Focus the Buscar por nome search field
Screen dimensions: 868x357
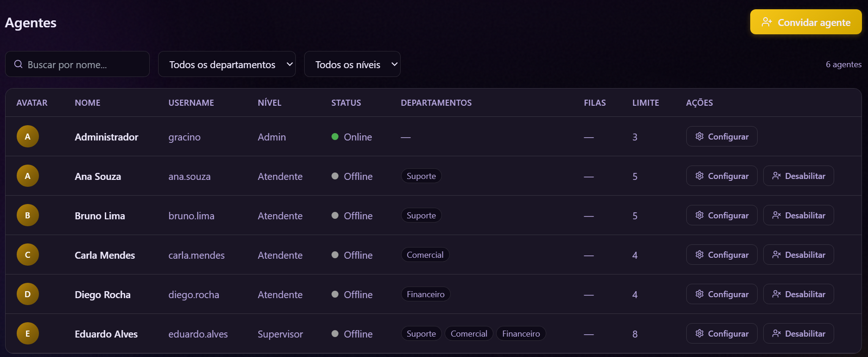77,64
